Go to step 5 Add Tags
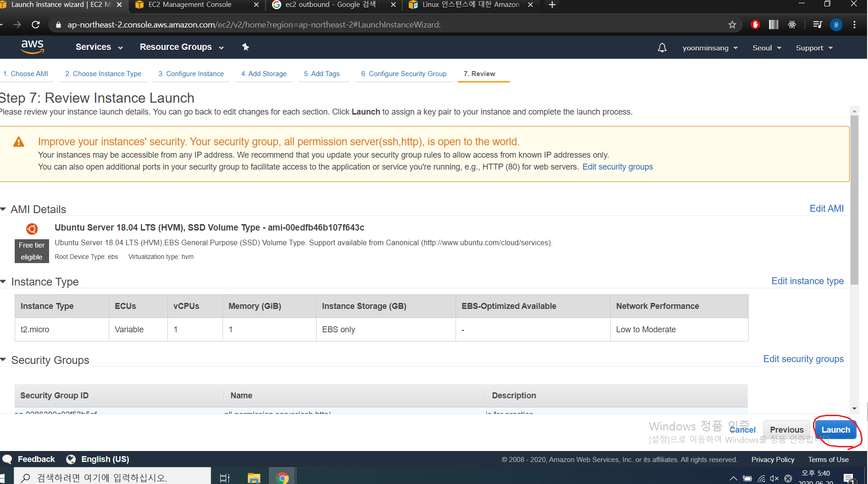This screenshot has height=484, width=868. 322,74
